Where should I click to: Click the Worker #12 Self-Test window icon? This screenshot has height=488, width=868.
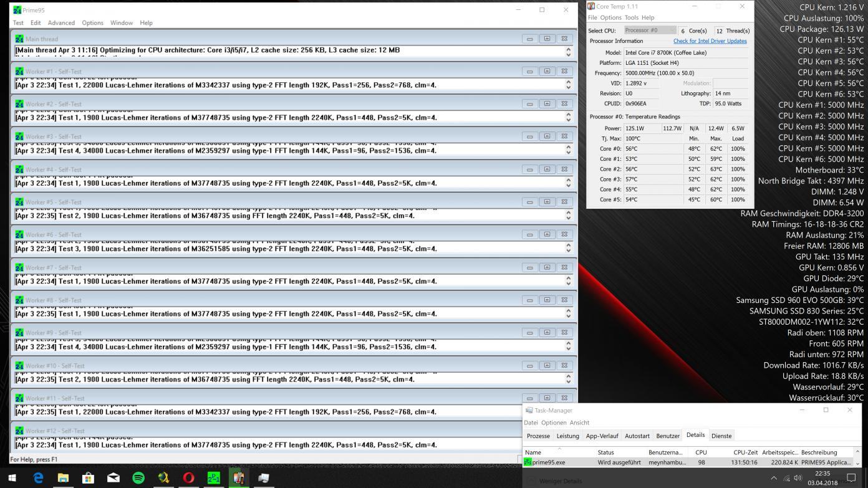19,431
